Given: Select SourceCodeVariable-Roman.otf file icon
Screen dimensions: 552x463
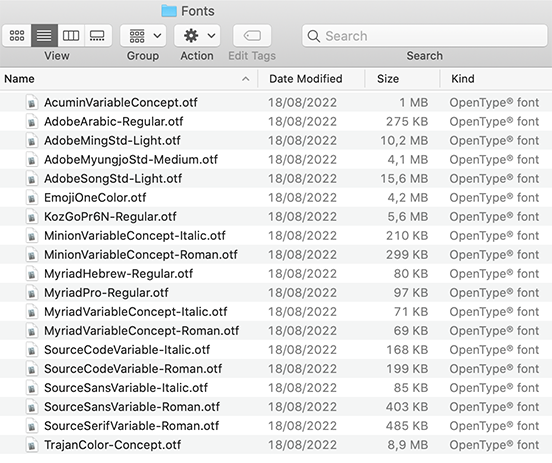Looking at the screenshot, I should 32,369.
